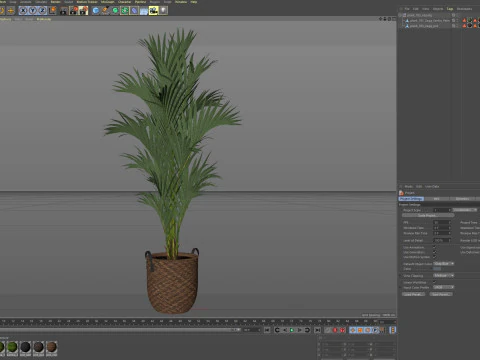Image resolution: width=480 pixels, height=360 pixels.
Task: Select the plant_001 null object row
Action: point(419,15)
